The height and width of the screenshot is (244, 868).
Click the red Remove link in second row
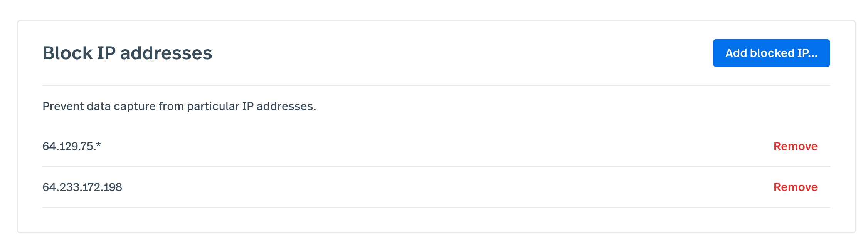point(796,187)
